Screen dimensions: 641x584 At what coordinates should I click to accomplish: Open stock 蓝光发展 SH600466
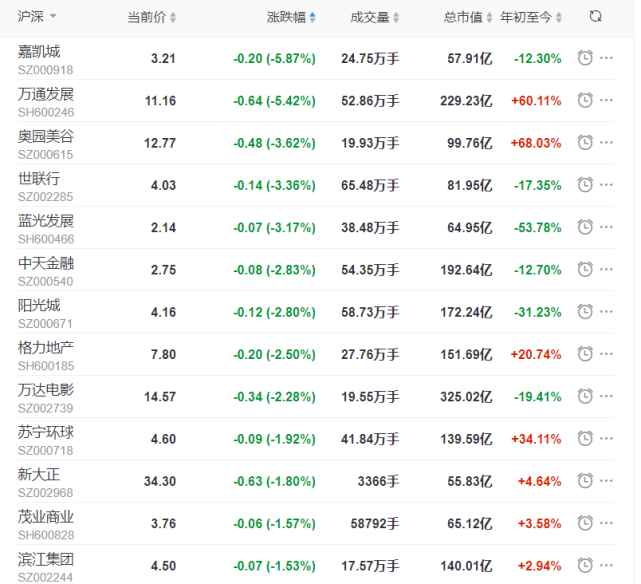[46, 229]
